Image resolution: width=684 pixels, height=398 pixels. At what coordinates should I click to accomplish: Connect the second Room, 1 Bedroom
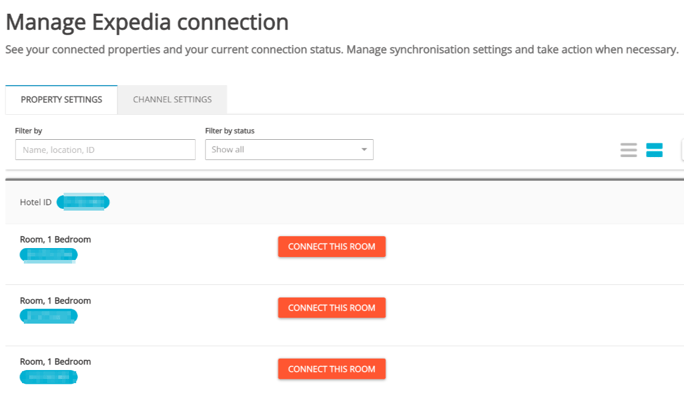pyautogui.click(x=332, y=308)
